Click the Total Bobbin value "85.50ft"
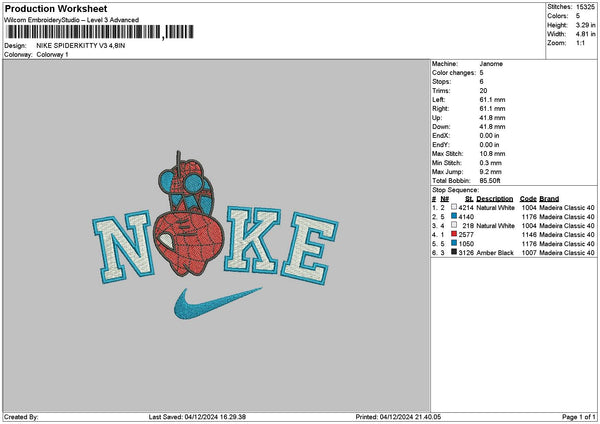Viewport: 600px width, 424px height. [490, 181]
